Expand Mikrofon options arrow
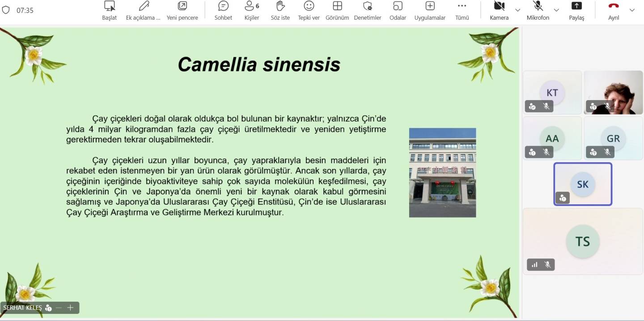Viewport: 644px width, 321px height. click(x=556, y=10)
